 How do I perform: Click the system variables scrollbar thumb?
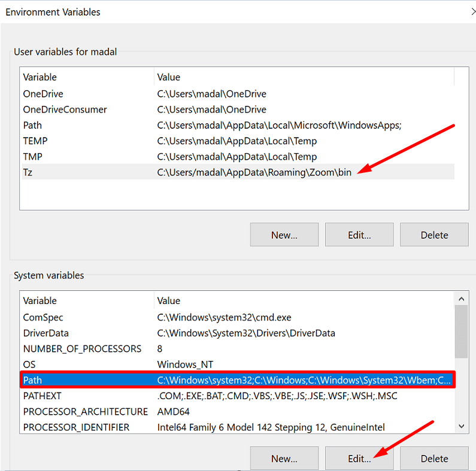(x=462, y=332)
